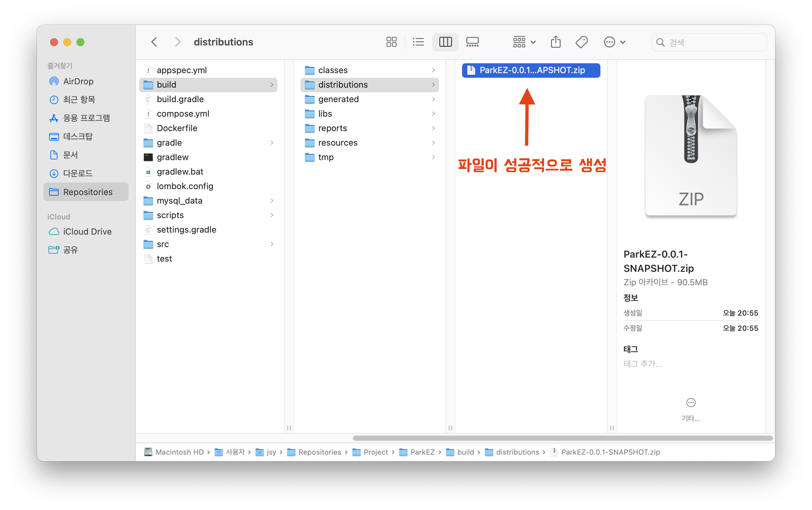Click the horizontal scrollbar
This screenshot has width=812, height=510.
click(563, 438)
